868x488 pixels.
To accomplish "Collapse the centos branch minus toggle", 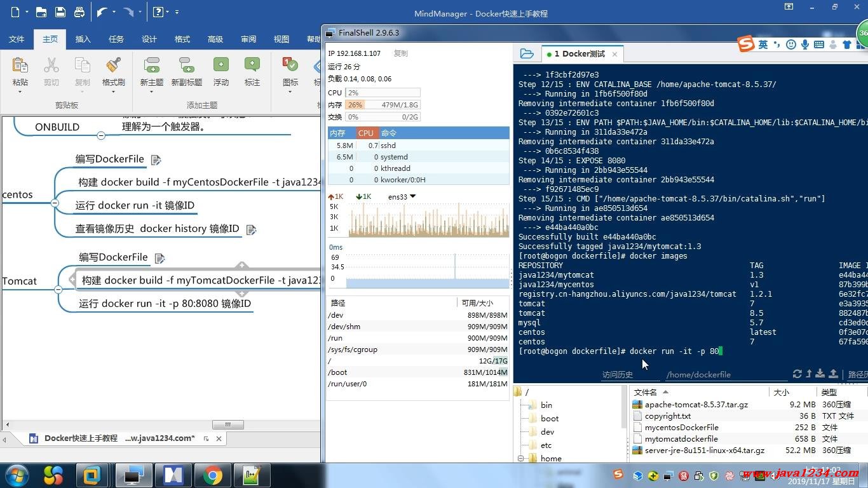I will click(x=55, y=203).
